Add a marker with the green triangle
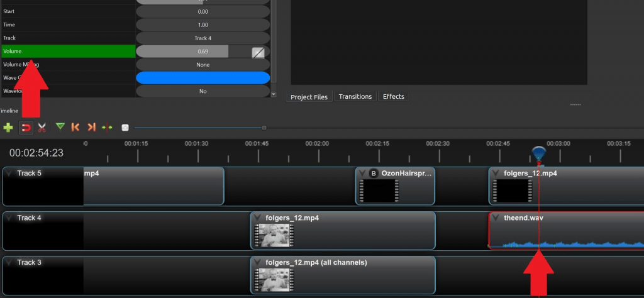 tap(60, 127)
